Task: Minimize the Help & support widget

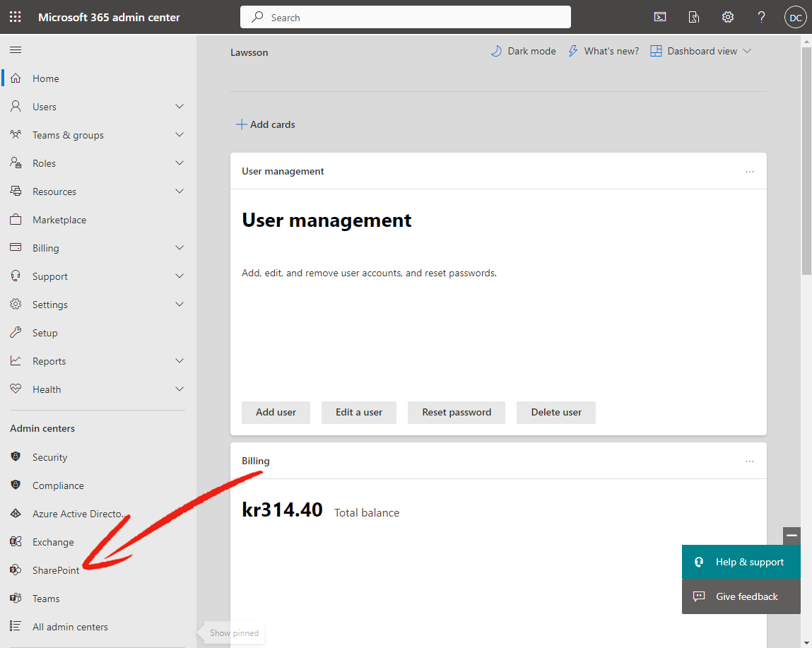Action: (x=792, y=536)
